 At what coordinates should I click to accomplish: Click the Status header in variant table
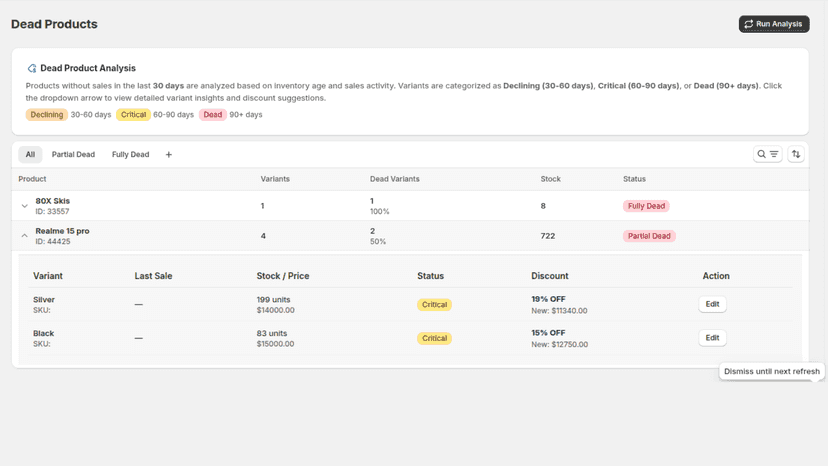pyautogui.click(x=430, y=276)
